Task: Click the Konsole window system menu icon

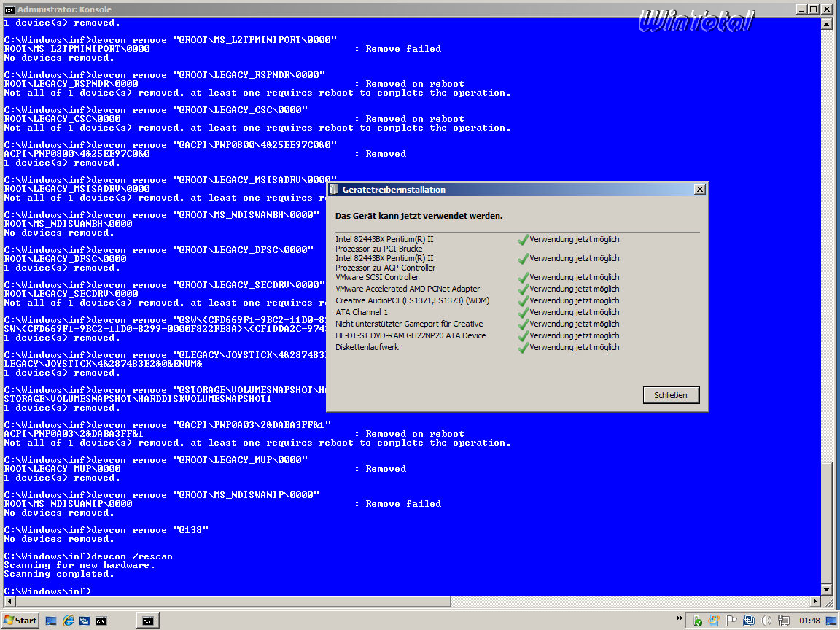Action: (9, 9)
